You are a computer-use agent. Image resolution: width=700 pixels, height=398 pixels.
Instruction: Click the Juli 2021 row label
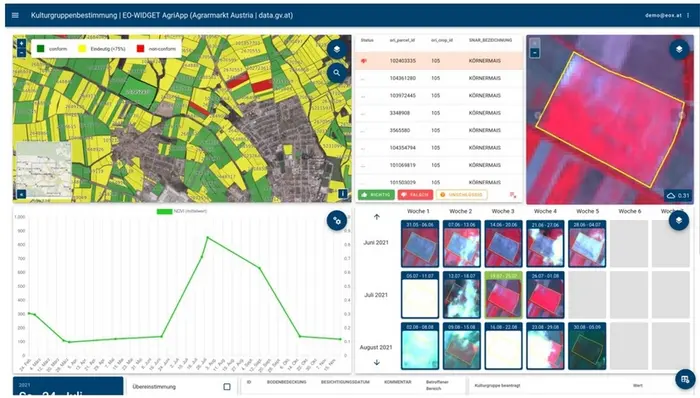[376, 295]
